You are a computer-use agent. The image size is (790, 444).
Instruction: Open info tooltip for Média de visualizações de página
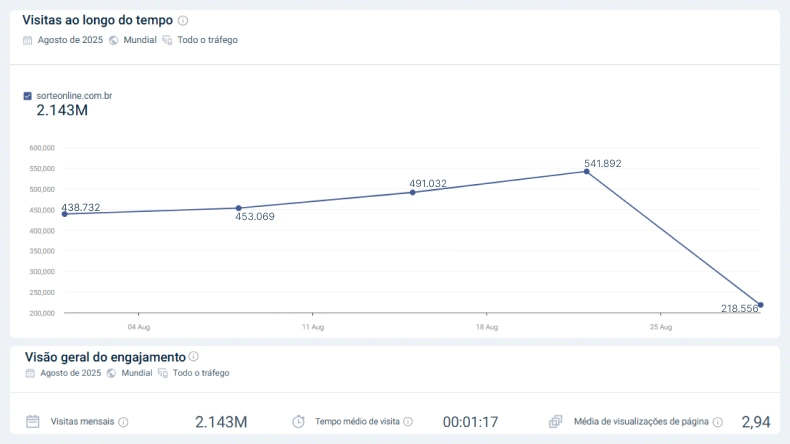(x=718, y=422)
